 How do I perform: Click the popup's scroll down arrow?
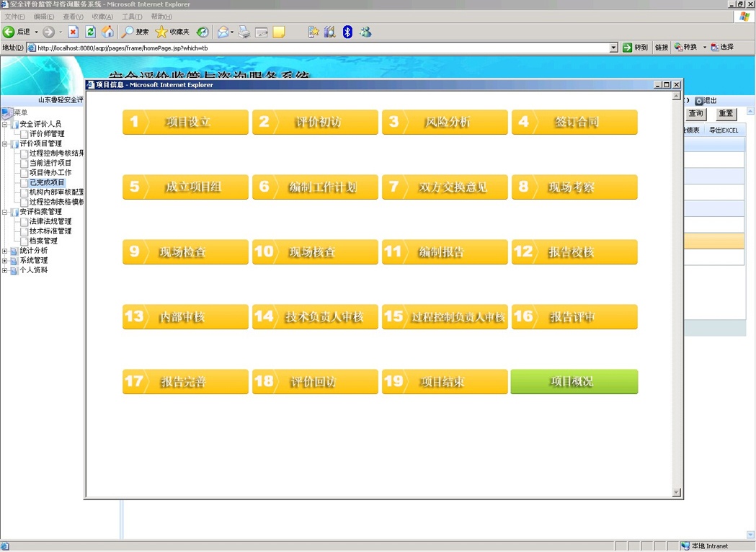pyautogui.click(x=676, y=492)
